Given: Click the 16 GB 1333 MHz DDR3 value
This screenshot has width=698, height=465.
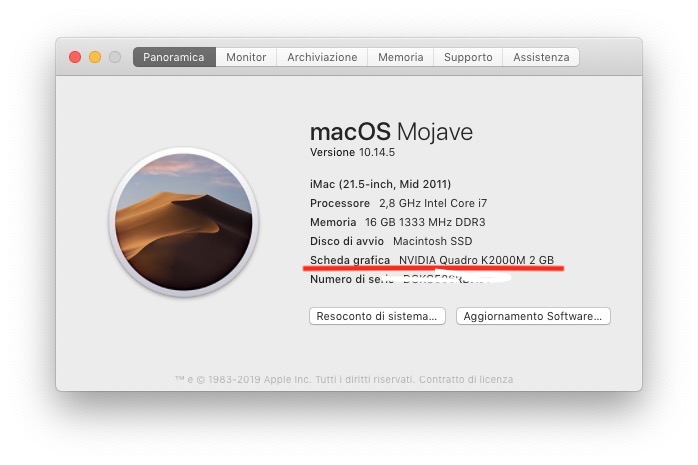Looking at the screenshot, I should 425,222.
